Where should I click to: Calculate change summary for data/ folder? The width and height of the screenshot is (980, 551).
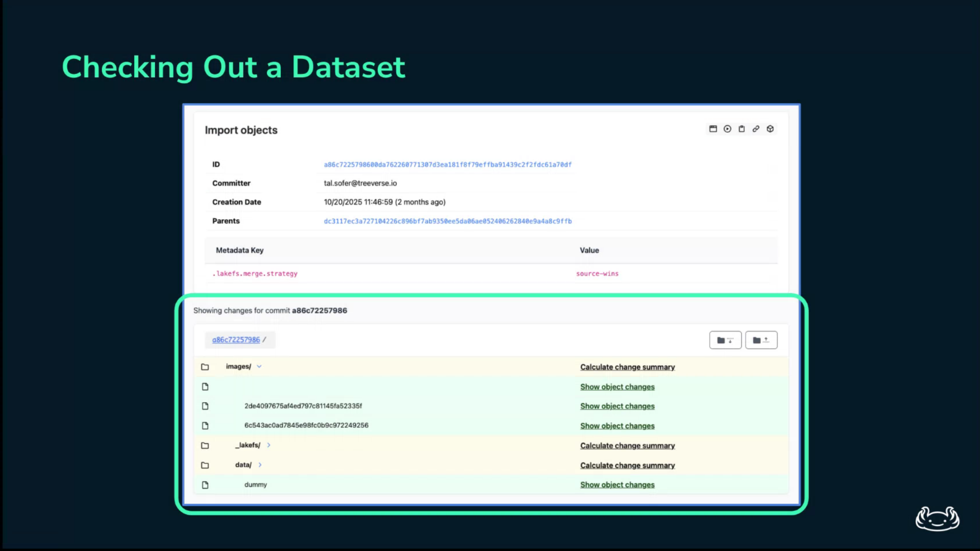pyautogui.click(x=627, y=465)
